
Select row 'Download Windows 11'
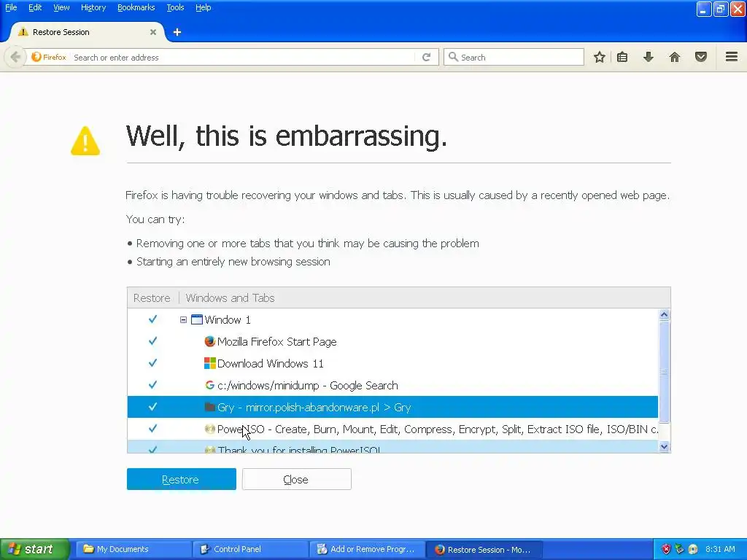[x=392, y=363]
